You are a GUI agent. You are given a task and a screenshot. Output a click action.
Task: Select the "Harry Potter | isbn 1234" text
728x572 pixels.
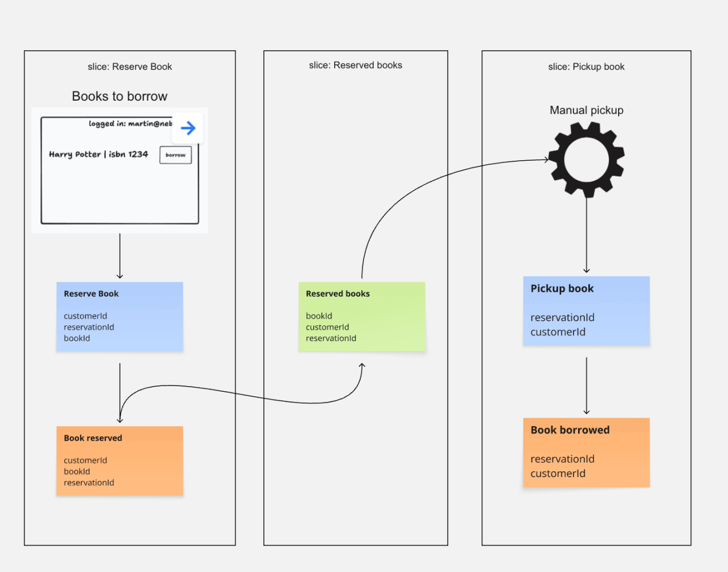tap(98, 154)
